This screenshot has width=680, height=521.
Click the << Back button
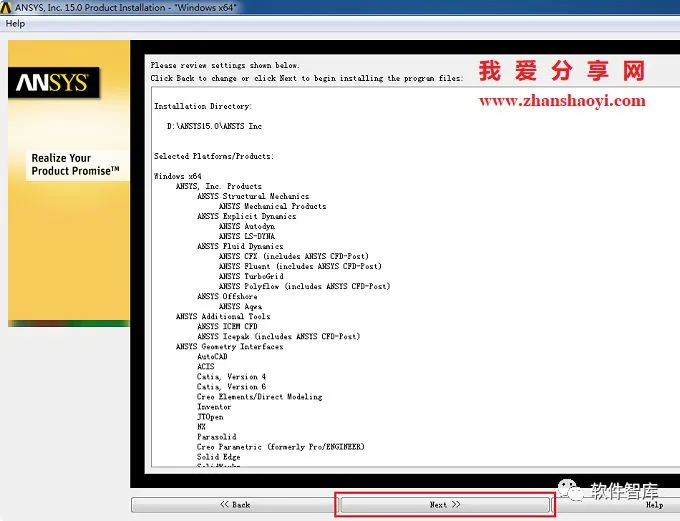235,505
